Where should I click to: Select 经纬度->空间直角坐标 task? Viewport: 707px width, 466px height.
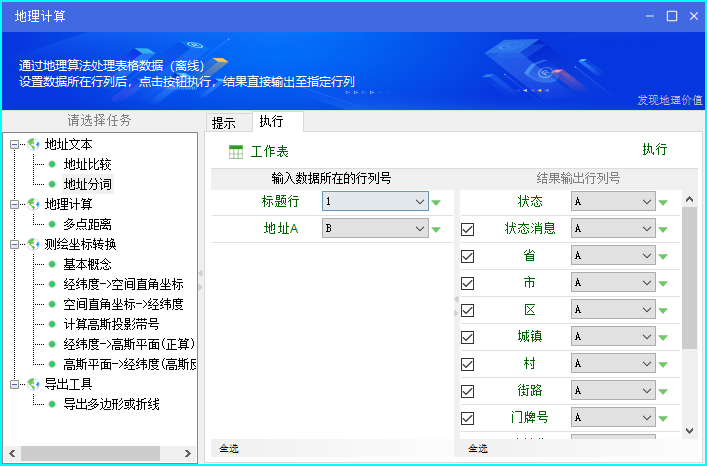pyautogui.click(x=124, y=284)
